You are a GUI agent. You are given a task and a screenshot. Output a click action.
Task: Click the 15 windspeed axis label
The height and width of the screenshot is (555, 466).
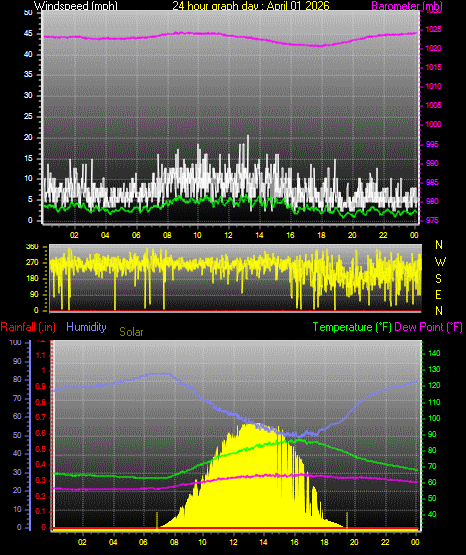[28, 158]
